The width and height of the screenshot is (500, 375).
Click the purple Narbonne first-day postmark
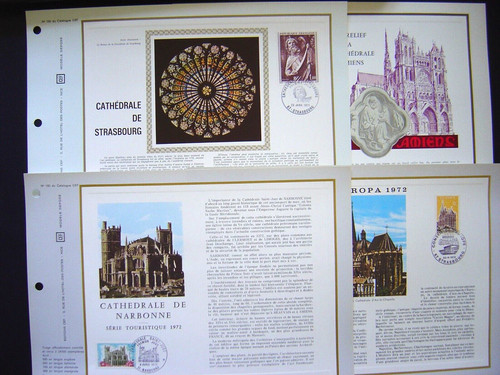point(149,354)
